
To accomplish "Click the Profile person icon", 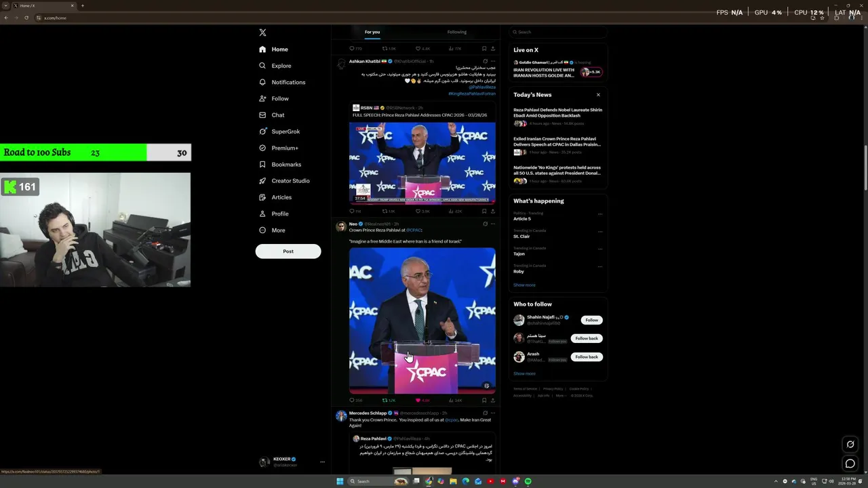I will [262, 213].
